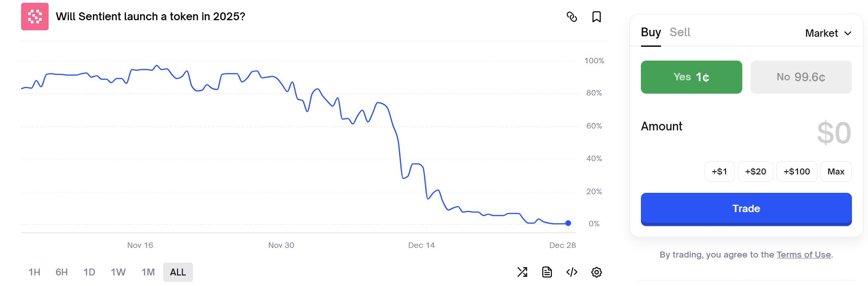Screen dimensions: 868x286
Task: Switch chart to 1W range
Action: pyautogui.click(x=118, y=272)
